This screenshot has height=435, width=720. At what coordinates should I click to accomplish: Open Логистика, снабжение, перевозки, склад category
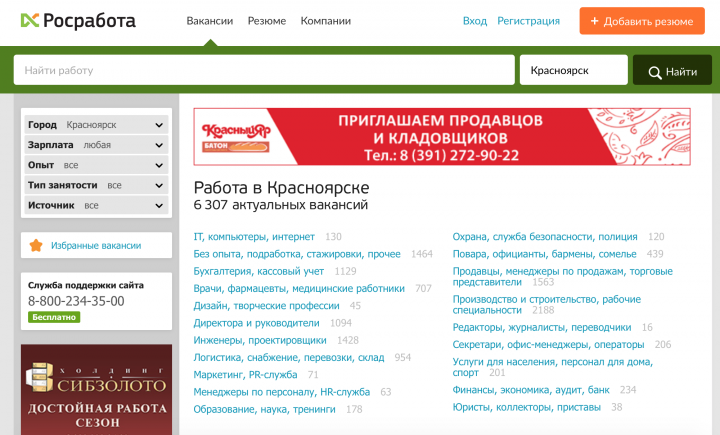pos(289,357)
